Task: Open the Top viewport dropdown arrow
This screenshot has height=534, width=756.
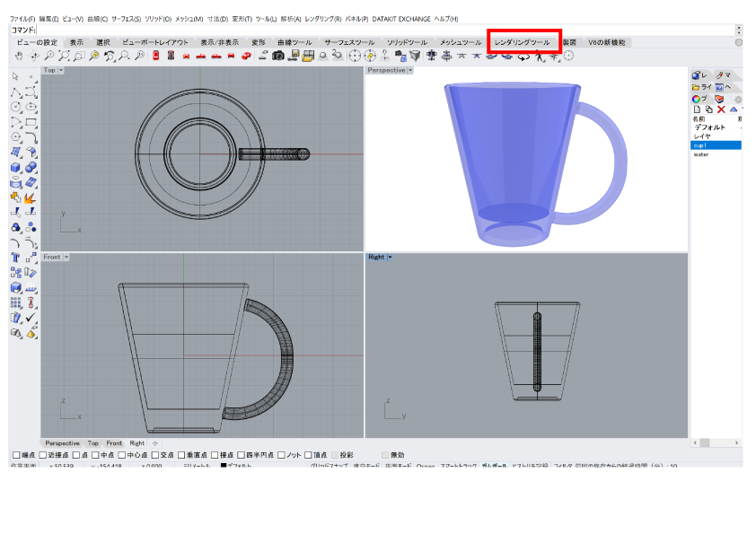Action: pyautogui.click(x=61, y=70)
